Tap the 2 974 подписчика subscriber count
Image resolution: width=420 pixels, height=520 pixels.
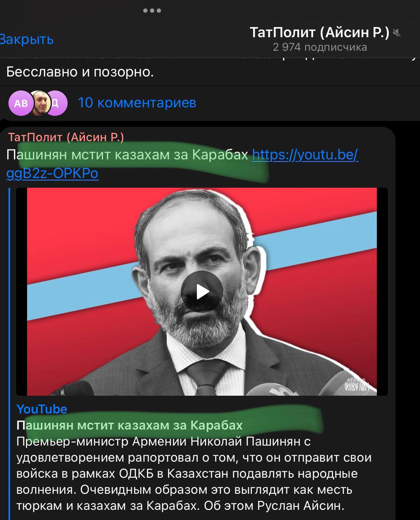(320, 47)
